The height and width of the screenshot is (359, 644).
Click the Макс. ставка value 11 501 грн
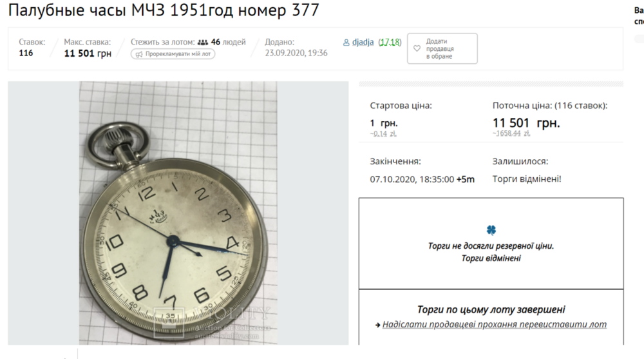tap(88, 53)
